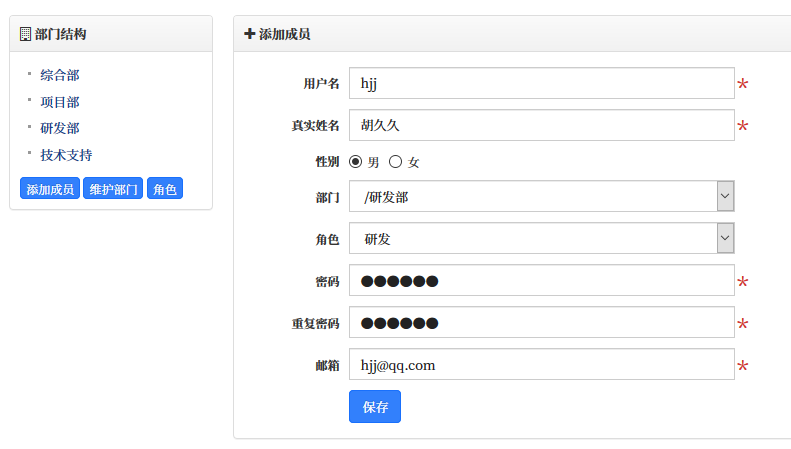
Task: Click the plus icon beside 添加成员 header
Action: point(249,34)
